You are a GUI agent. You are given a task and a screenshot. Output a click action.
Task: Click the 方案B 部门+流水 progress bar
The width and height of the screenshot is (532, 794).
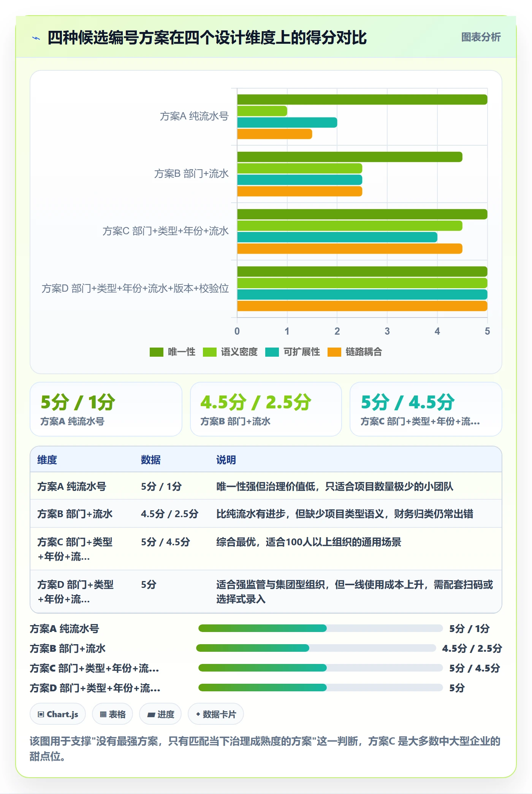coord(316,648)
